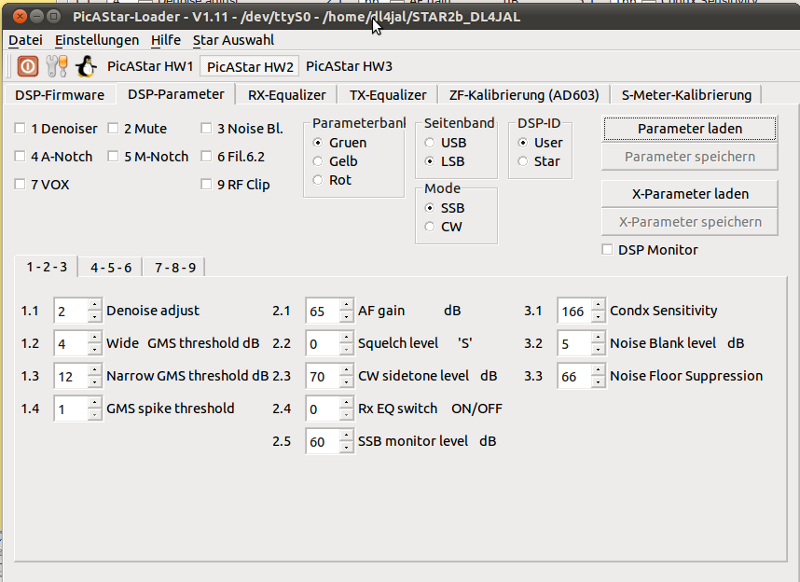
Task: Increase the Rx EQ switch value
Action: [x=346, y=402]
